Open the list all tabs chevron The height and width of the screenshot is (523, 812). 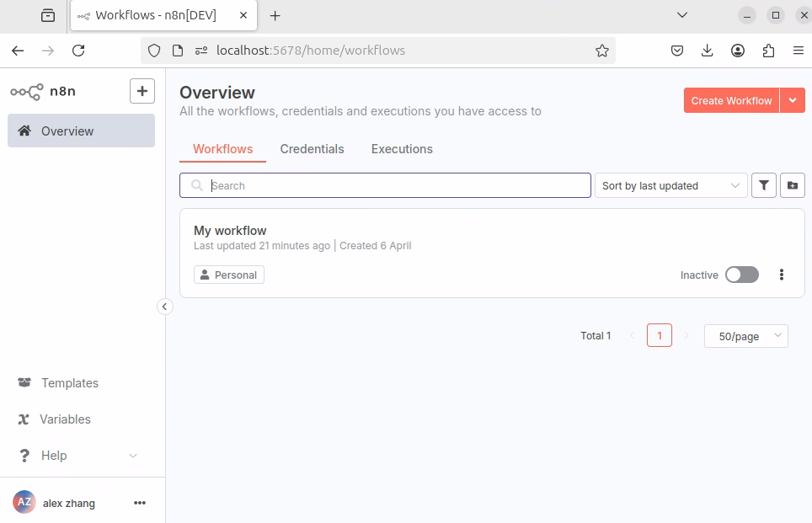click(682, 15)
